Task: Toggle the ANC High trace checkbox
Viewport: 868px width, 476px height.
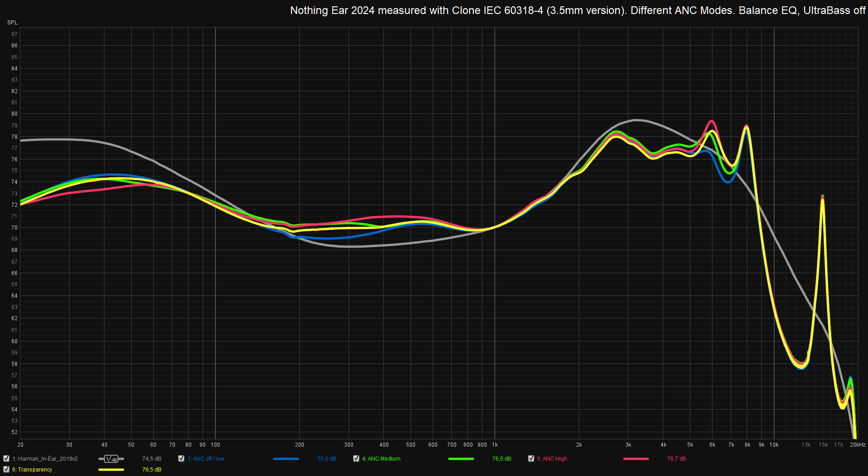Action: click(x=531, y=458)
